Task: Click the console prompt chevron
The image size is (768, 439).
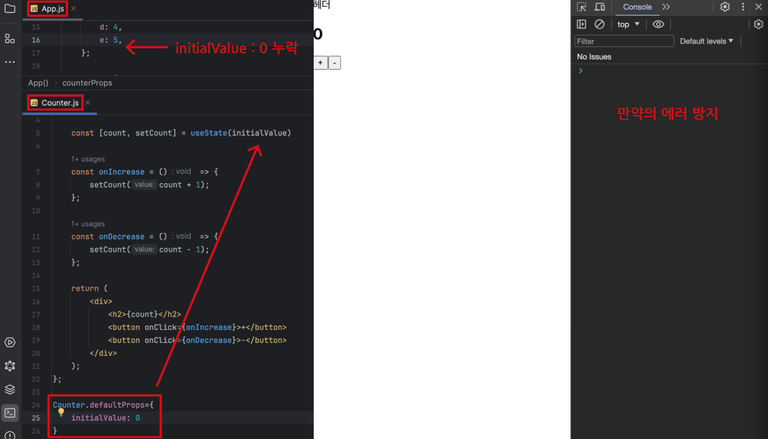Action: (580, 71)
